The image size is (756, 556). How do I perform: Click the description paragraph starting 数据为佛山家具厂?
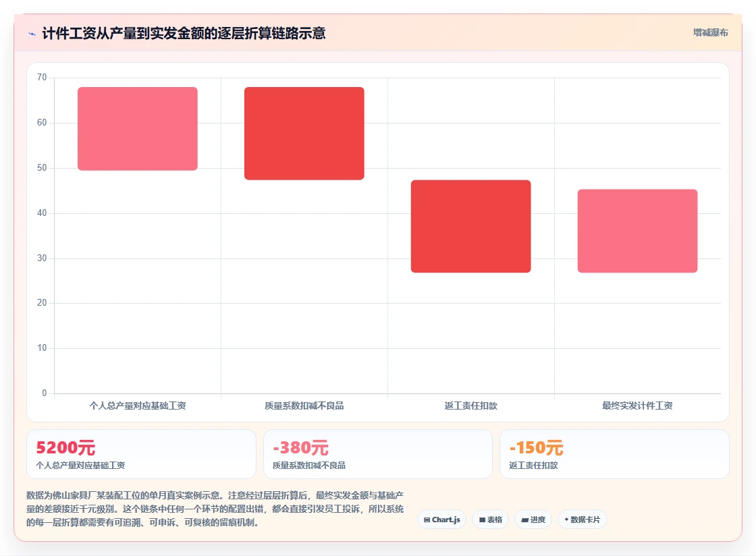[215, 509]
